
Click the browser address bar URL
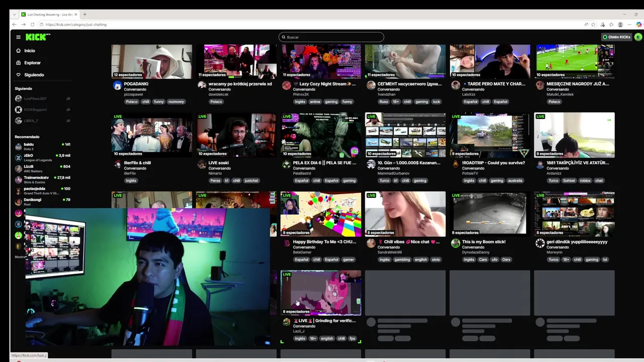(x=76, y=25)
